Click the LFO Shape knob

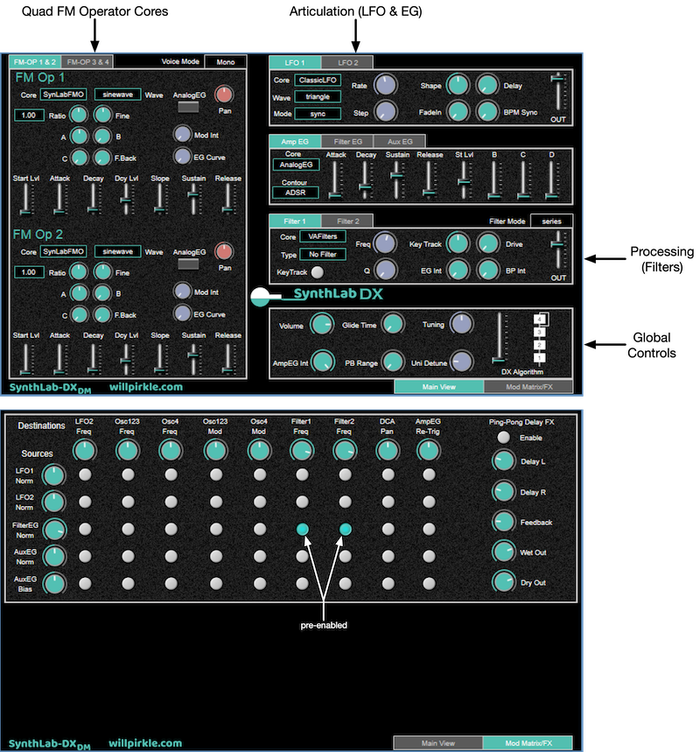(x=458, y=85)
